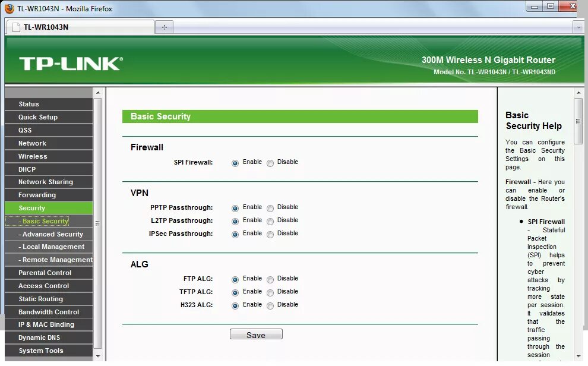Disable TFTP ALG radio button
Image resolution: width=588 pixels, height=366 pixels.
coord(270,292)
